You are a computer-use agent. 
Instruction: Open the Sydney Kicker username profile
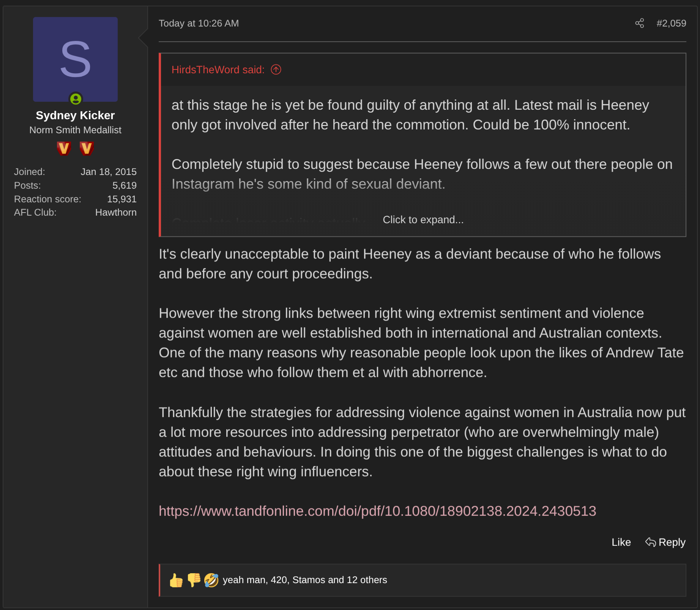tap(75, 115)
